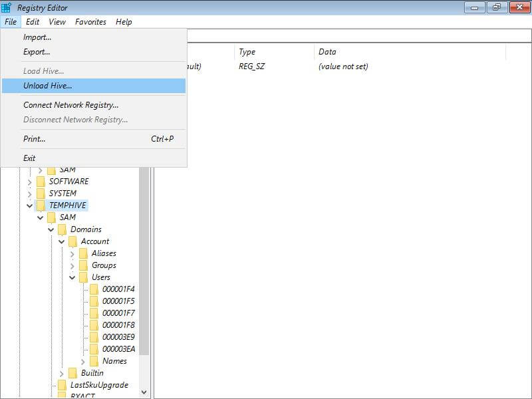The height and width of the screenshot is (399, 532).
Task: Click the Registry Editor app icon in title bar
Action: [x=6, y=7]
